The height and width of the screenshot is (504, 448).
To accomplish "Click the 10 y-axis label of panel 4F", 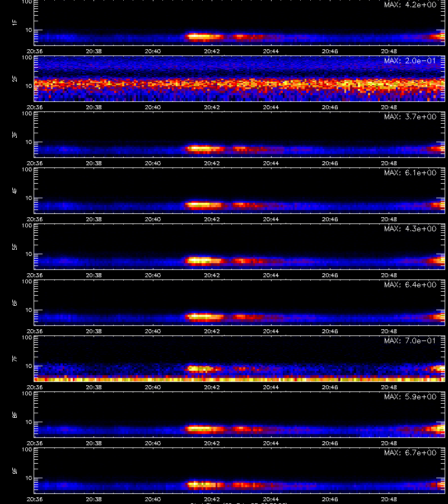I will tap(29, 198).
